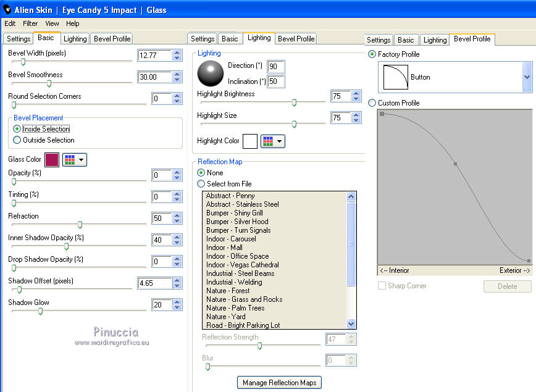This screenshot has height=392, width=536.
Task: Open the Factory Profile dropdown list
Action: [527, 77]
